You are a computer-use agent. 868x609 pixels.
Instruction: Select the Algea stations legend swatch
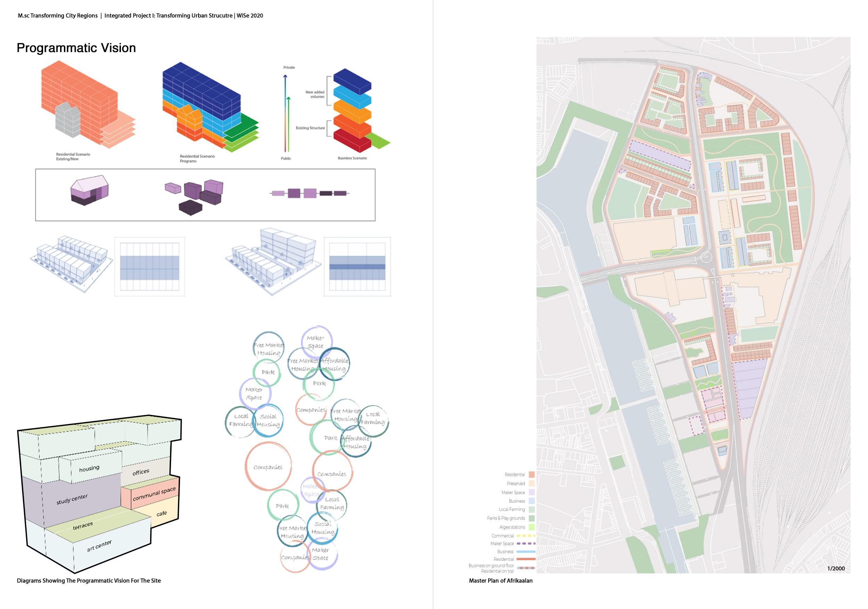532,527
